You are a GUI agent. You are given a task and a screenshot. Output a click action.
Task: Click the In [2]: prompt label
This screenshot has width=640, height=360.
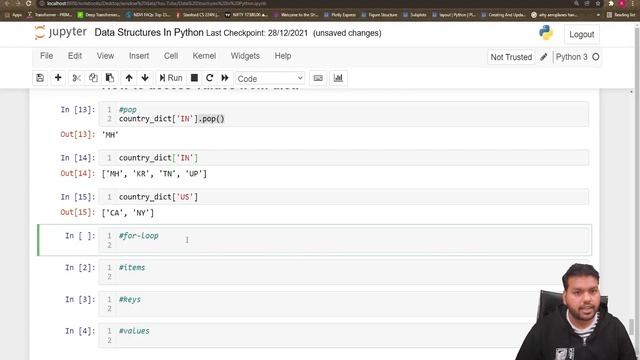point(80,267)
